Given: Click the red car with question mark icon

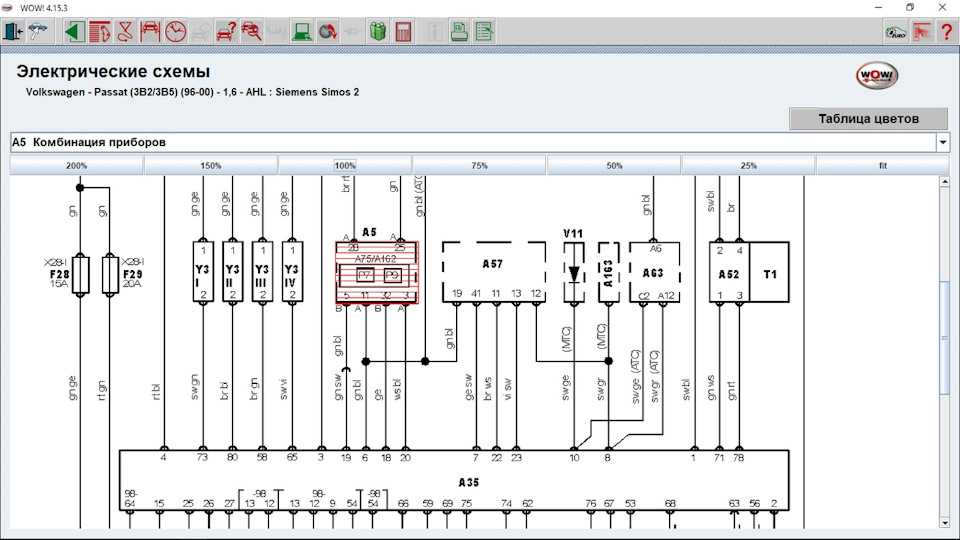Looking at the screenshot, I should [x=227, y=31].
